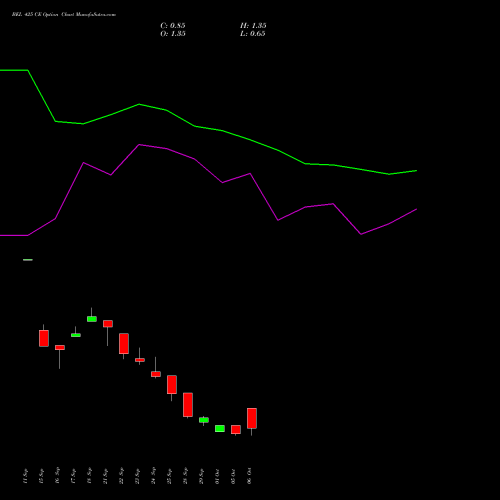The width and height of the screenshot is (500, 500).
Task: Click the high value H: 1.35
Action: pos(253,26)
